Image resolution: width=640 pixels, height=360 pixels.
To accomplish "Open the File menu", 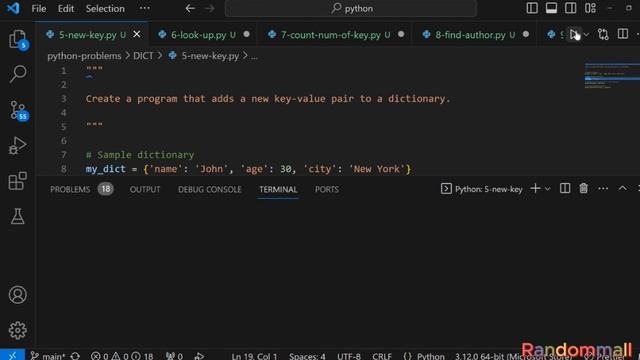I will tap(39, 8).
